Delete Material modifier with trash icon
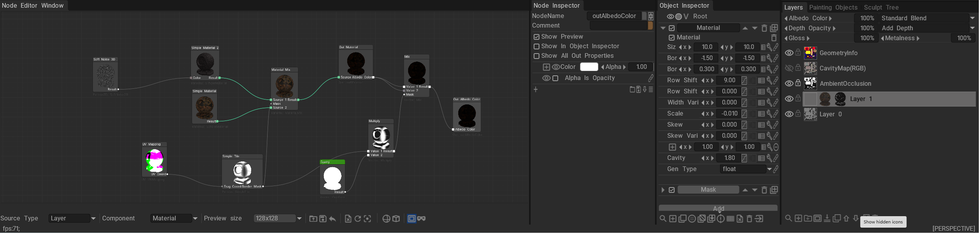This screenshot has height=233, width=980. (x=764, y=28)
